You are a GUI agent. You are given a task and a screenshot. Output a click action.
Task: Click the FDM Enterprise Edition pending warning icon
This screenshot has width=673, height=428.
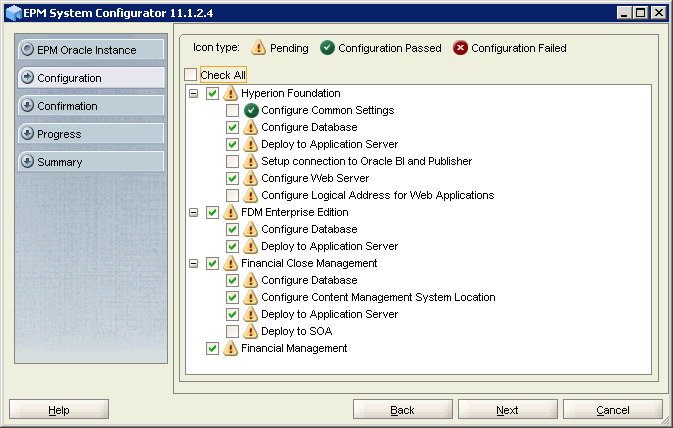click(x=230, y=212)
